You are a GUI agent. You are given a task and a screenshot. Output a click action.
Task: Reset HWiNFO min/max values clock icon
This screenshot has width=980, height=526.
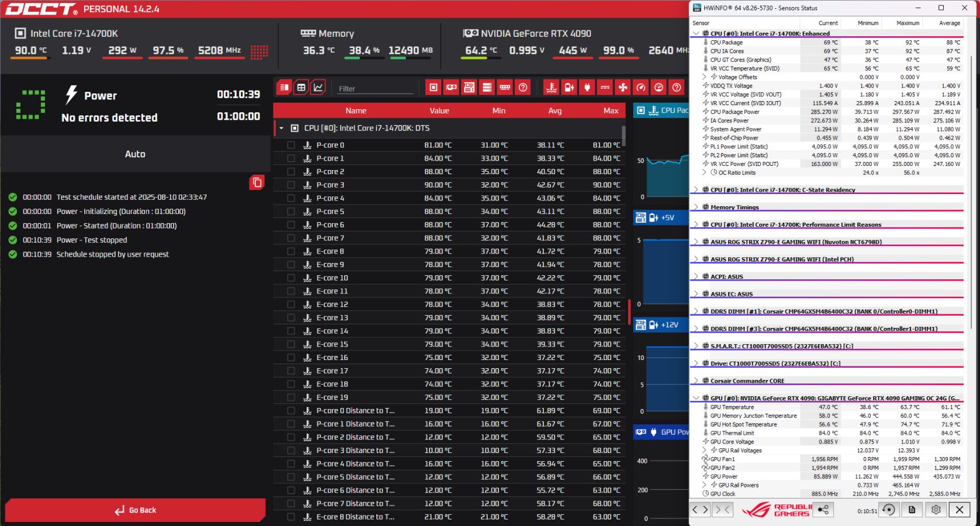click(x=888, y=510)
